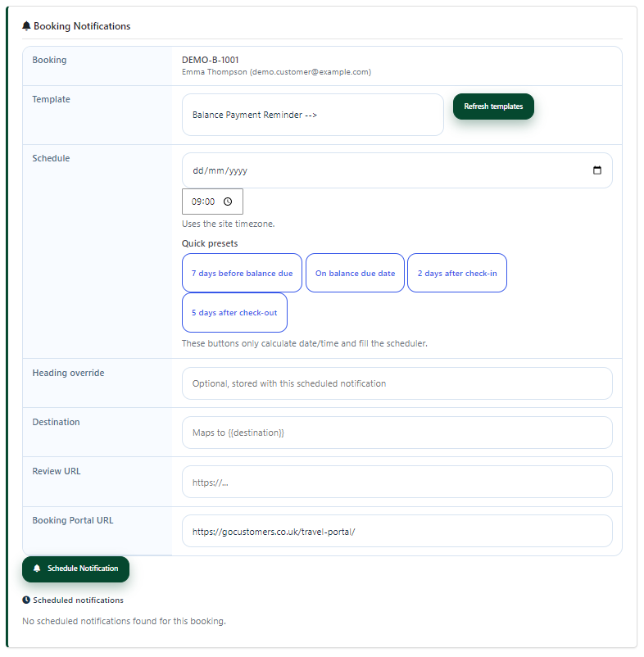The image size is (644, 657).
Task: Open the calendar date picker icon
Action: [597, 170]
